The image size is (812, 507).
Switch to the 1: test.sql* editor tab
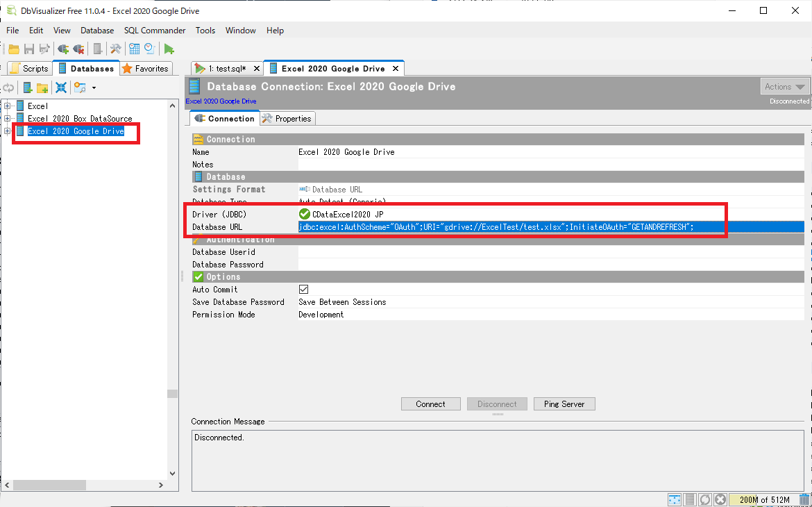[227, 69]
